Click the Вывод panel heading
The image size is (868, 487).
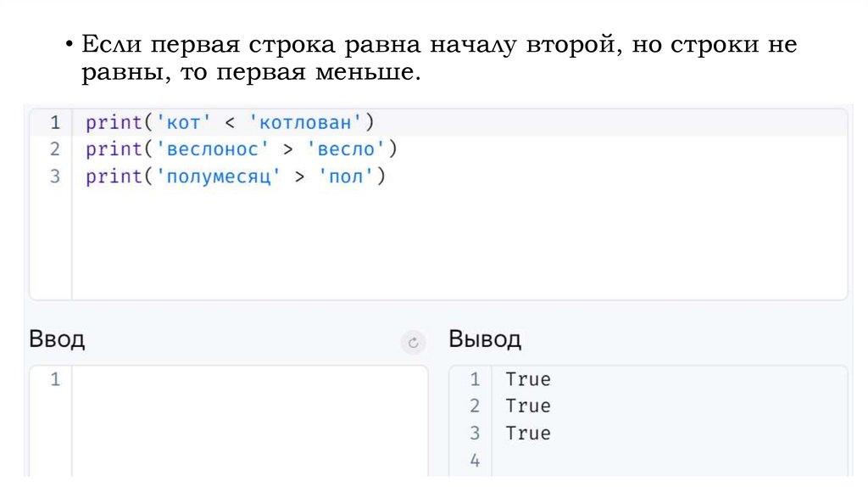(484, 340)
